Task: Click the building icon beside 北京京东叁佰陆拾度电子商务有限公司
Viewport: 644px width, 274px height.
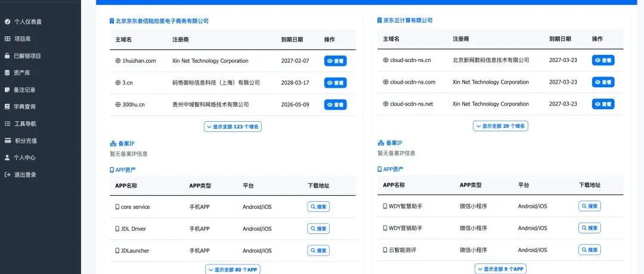Action: (x=112, y=21)
